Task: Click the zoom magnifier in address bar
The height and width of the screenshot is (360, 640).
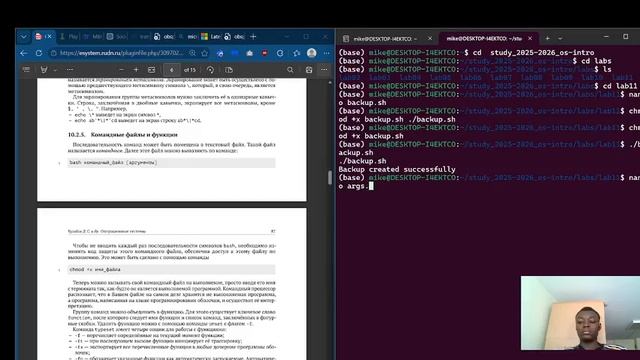Action: [192, 53]
